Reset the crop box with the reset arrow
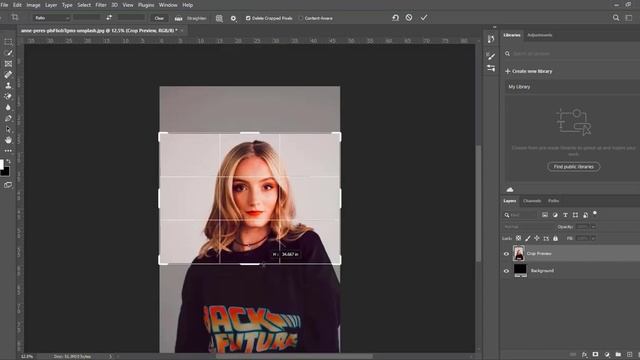 pyautogui.click(x=395, y=18)
